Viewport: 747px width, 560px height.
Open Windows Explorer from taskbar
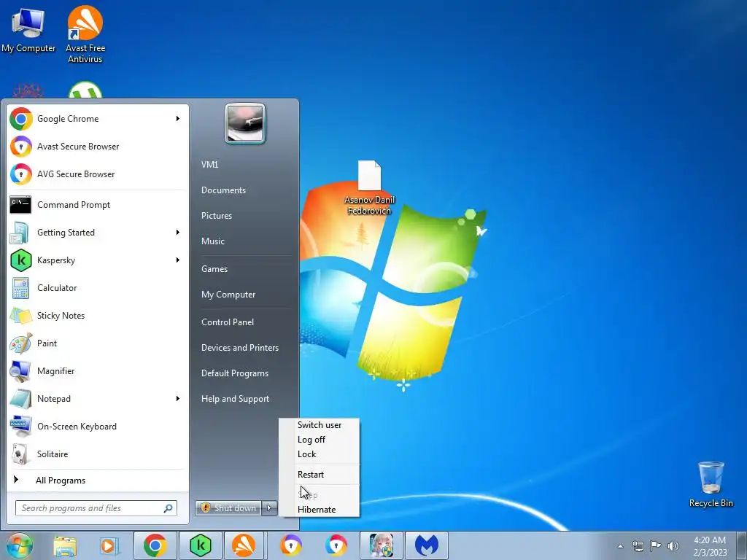[x=65, y=545]
